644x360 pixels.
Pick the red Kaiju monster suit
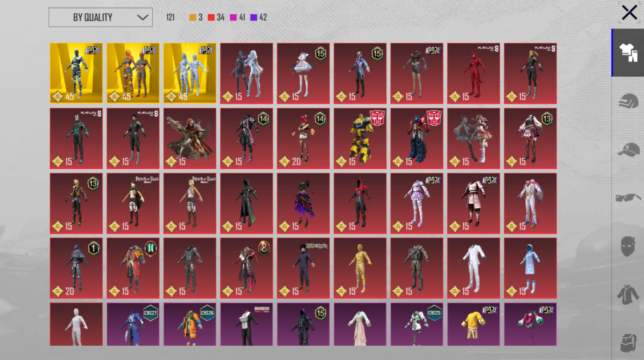pyautogui.click(x=473, y=74)
